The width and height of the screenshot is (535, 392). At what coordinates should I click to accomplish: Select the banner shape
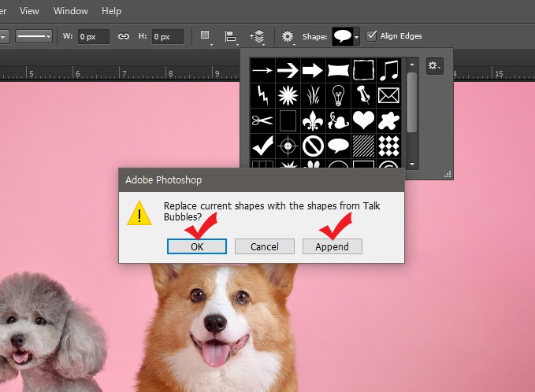[x=338, y=70]
